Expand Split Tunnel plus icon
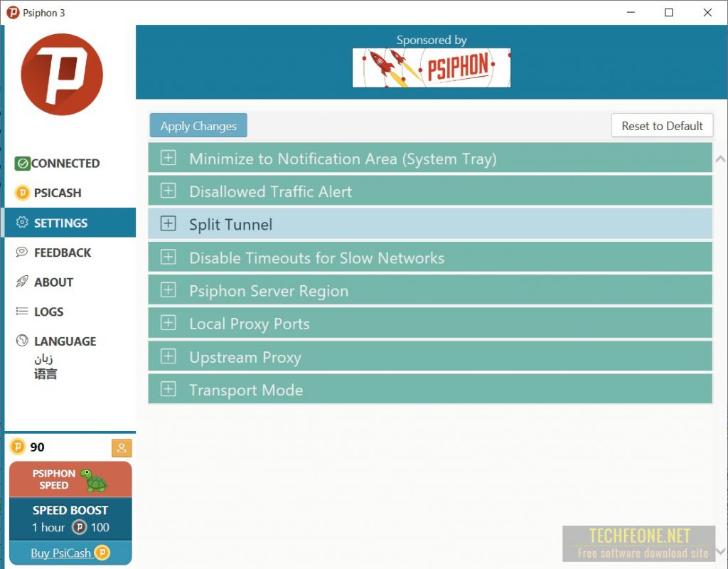This screenshot has width=728, height=569. pyautogui.click(x=168, y=223)
